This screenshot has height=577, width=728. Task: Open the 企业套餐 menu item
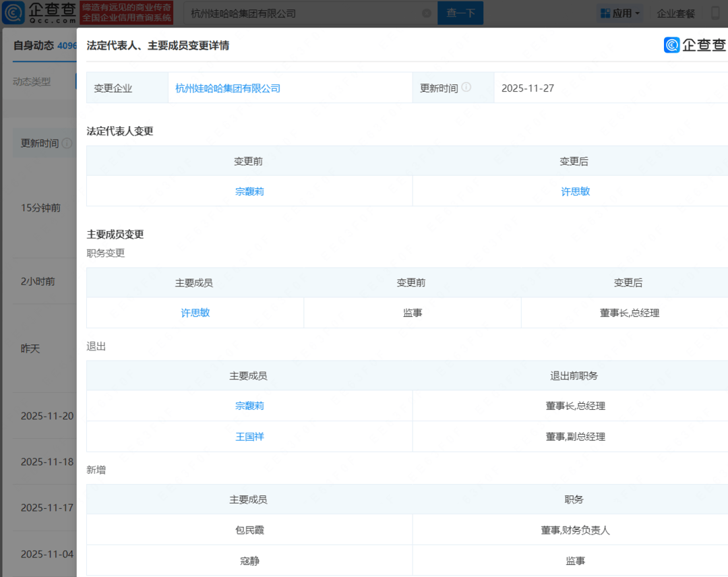[675, 12]
